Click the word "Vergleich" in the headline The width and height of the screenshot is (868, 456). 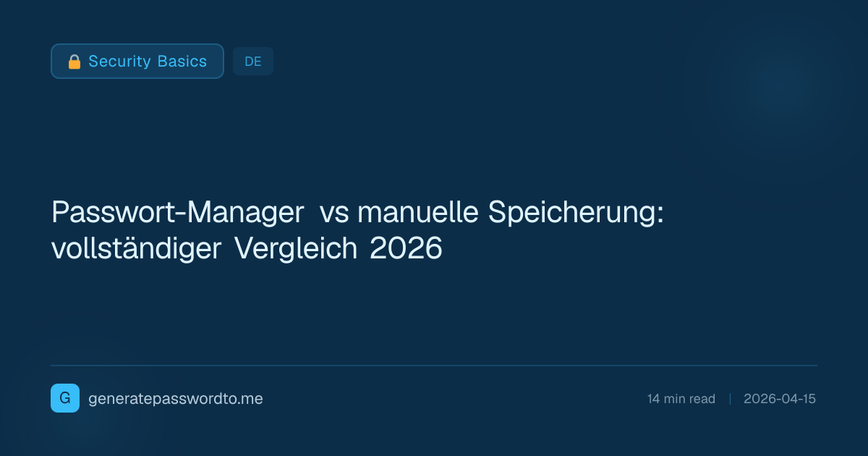tap(296, 249)
